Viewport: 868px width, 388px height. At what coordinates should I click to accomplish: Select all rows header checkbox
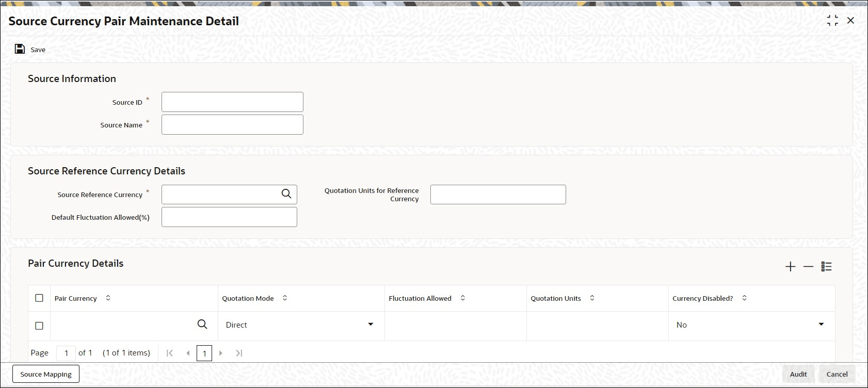[x=39, y=298]
